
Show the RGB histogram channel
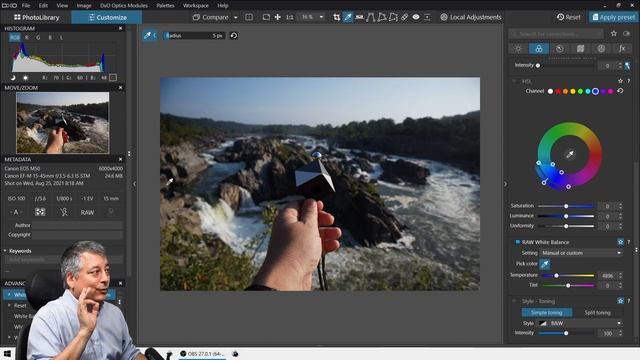pyautogui.click(x=15, y=38)
